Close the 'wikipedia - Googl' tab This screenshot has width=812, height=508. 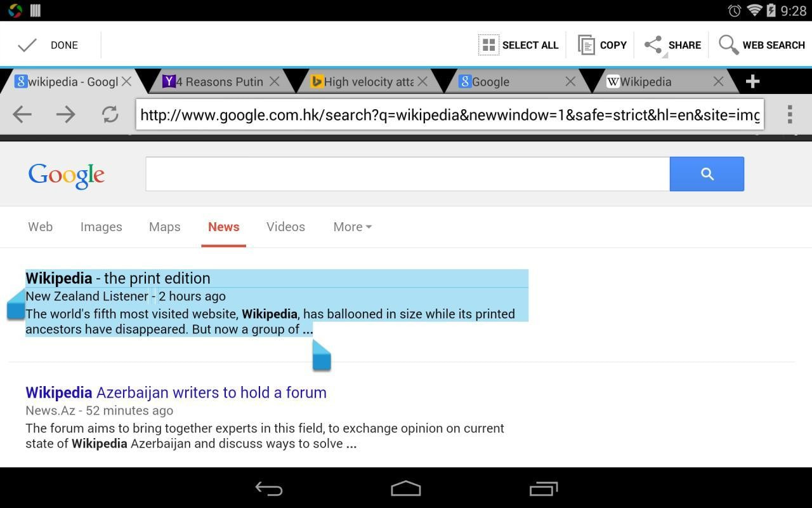tap(127, 81)
